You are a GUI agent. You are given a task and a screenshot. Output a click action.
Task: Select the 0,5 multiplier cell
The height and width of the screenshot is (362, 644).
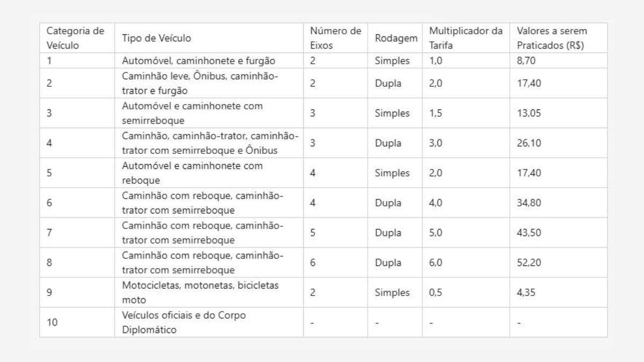[435, 293]
